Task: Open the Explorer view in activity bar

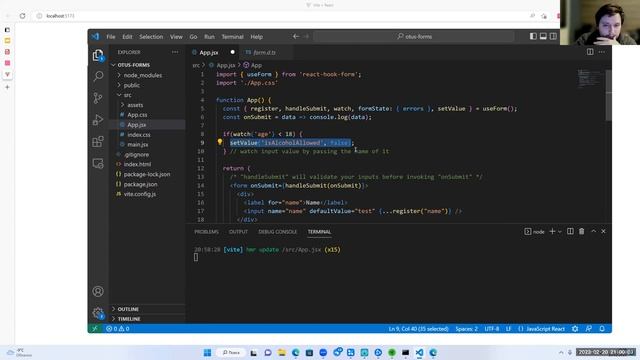Action: (x=98, y=55)
